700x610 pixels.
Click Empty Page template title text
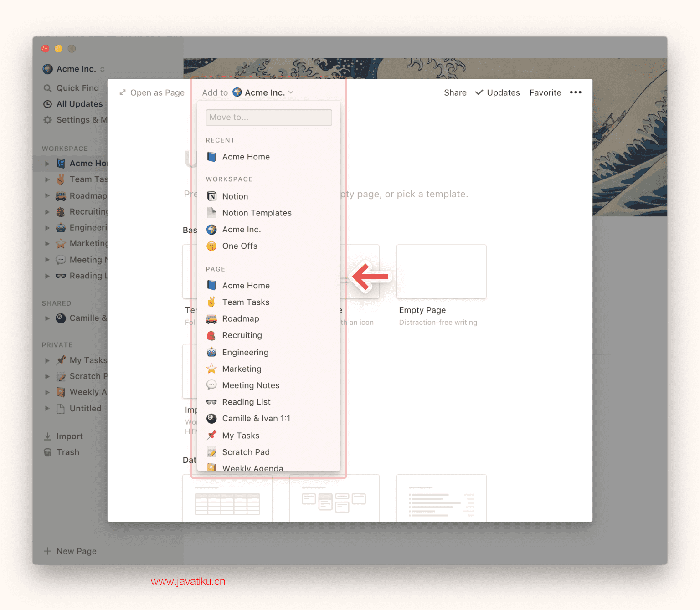(422, 310)
